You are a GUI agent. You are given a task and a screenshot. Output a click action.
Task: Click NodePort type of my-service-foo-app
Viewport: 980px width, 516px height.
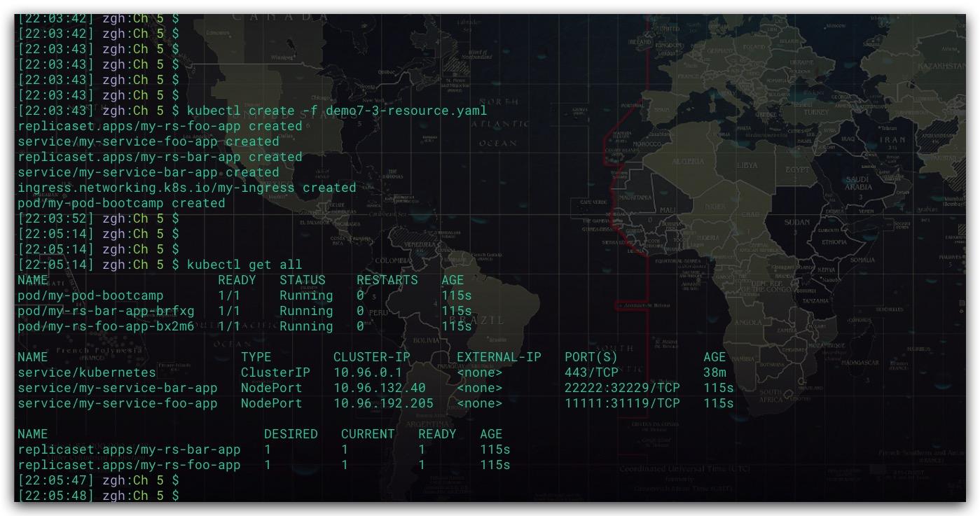tap(272, 403)
